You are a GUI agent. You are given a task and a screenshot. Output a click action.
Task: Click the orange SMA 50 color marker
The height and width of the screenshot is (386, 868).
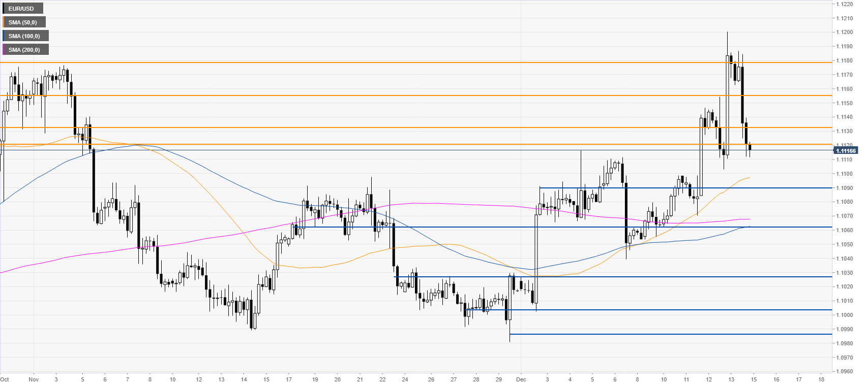click(4, 22)
